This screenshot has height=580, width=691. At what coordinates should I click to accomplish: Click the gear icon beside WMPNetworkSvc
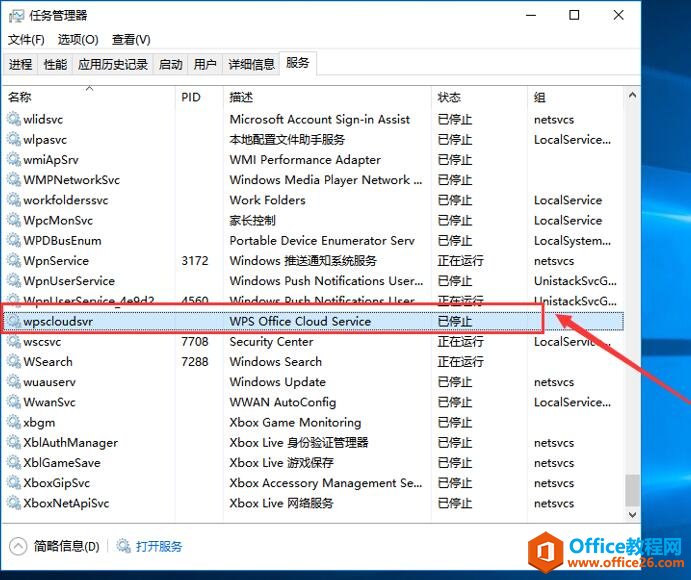pos(14,180)
